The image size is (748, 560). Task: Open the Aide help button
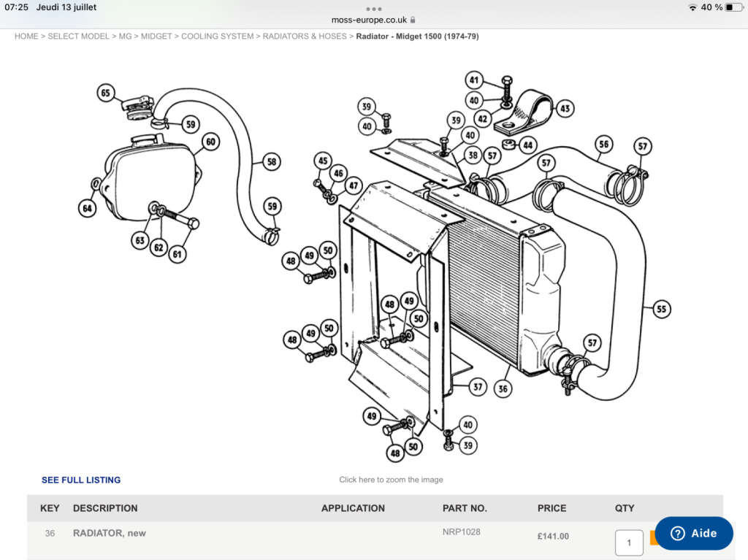point(694,533)
